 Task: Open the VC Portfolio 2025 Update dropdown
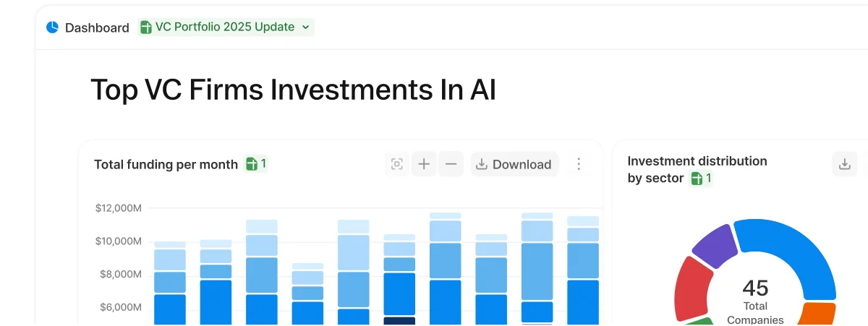[x=305, y=27]
